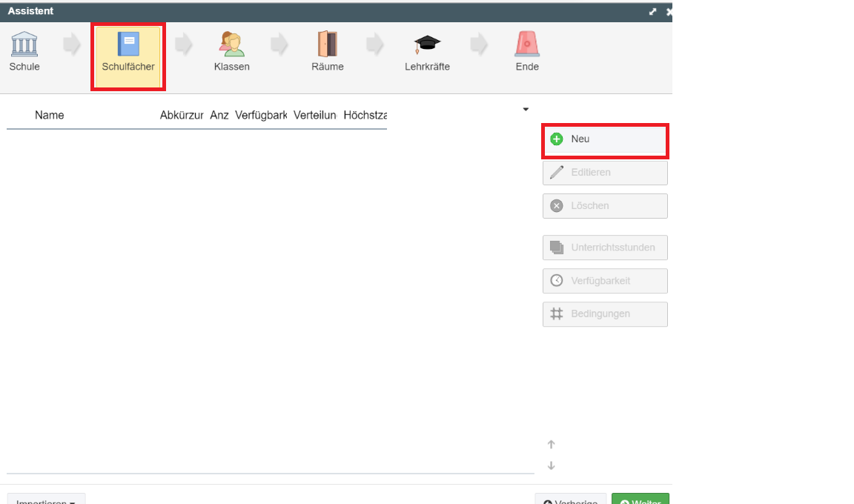
Task: Click the Bedingungen button
Action: pyautogui.click(x=605, y=314)
